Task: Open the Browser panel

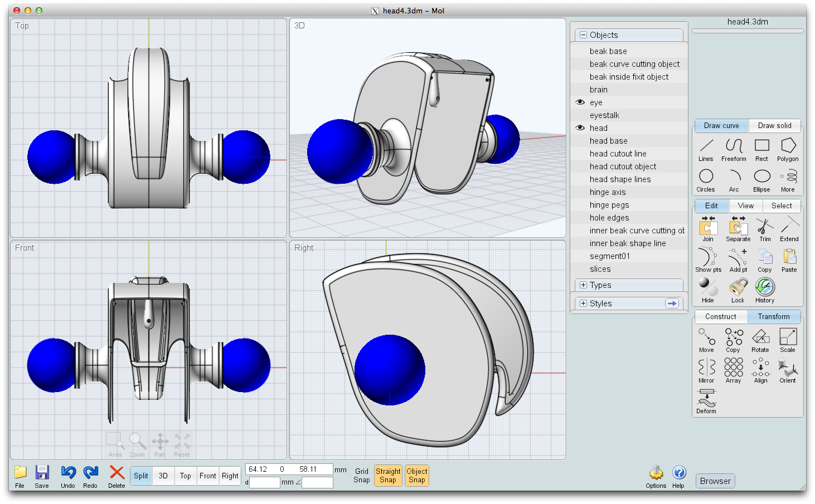Action: [715, 480]
